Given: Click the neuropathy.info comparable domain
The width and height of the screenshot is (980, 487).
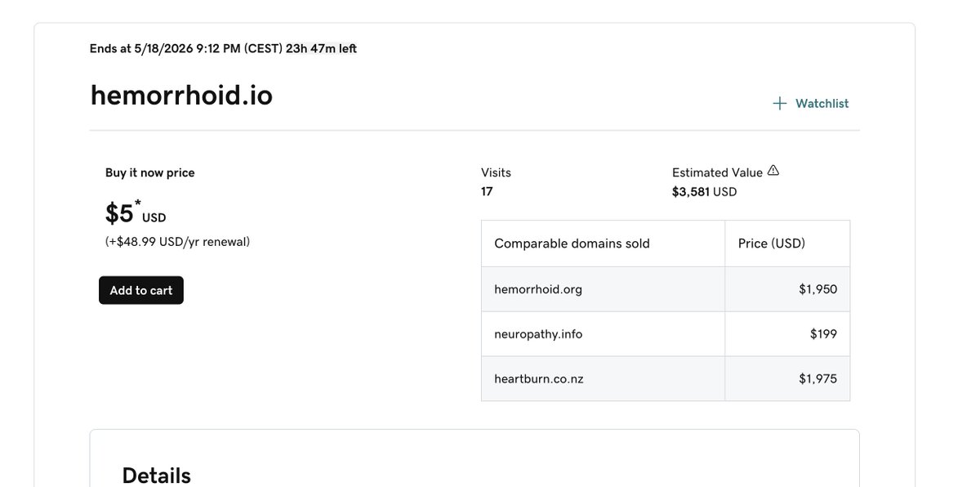Looking at the screenshot, I should tap(538, 333).
